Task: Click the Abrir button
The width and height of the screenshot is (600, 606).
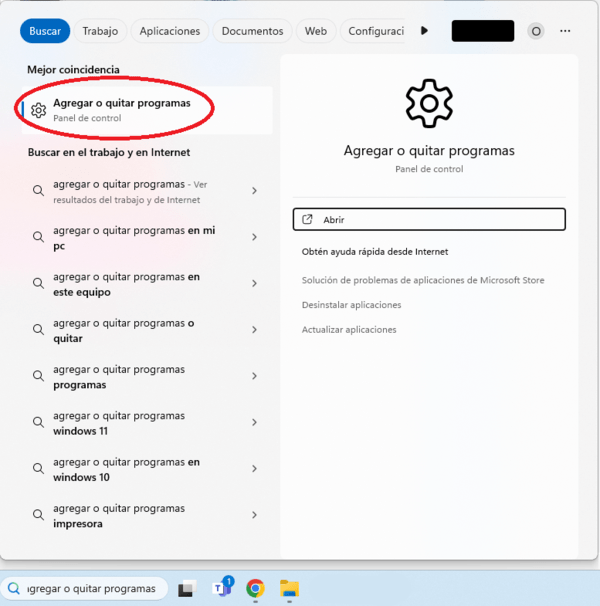Action: (x=429, y=220)
